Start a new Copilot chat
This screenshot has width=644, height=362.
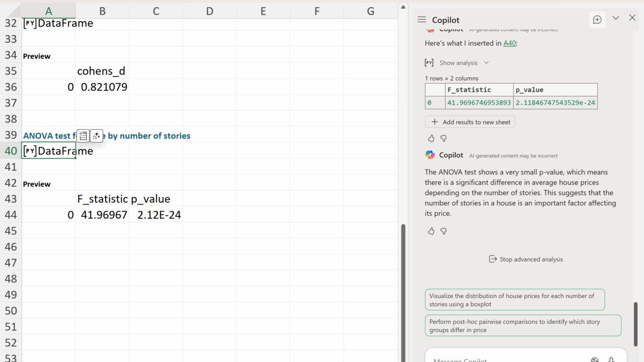597,20
